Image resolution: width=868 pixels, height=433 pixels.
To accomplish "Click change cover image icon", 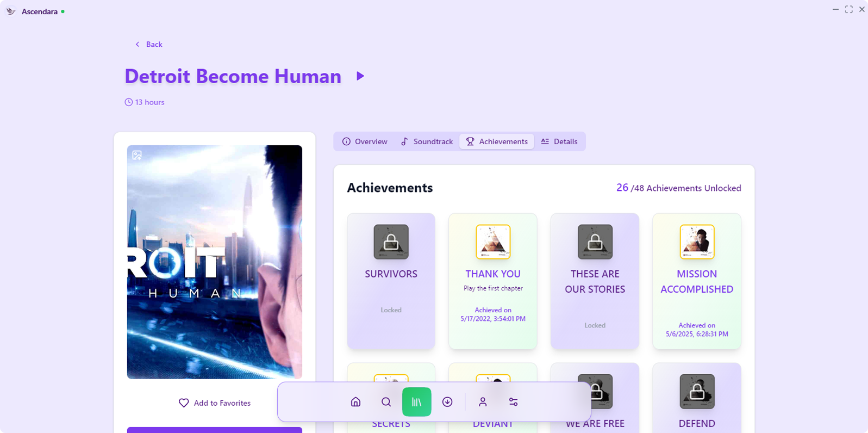I will pyautogui.click(x=137, y=155).
